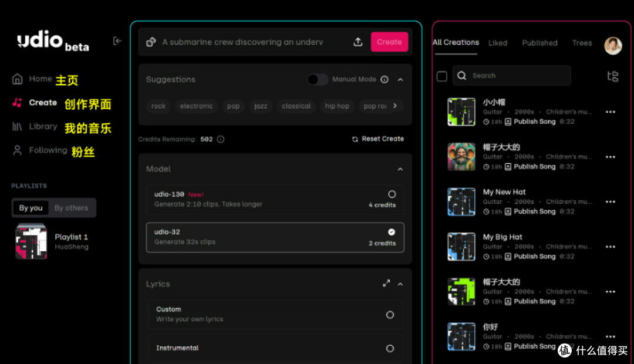Play the My Big Hat thumbnail
The width and height of the screenshot is (634, 364).
pyautogui.click(x=461, y=247)
